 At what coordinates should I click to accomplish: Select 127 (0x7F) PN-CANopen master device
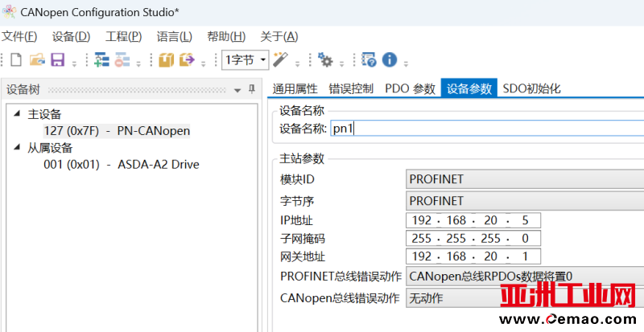pos(117,131)
